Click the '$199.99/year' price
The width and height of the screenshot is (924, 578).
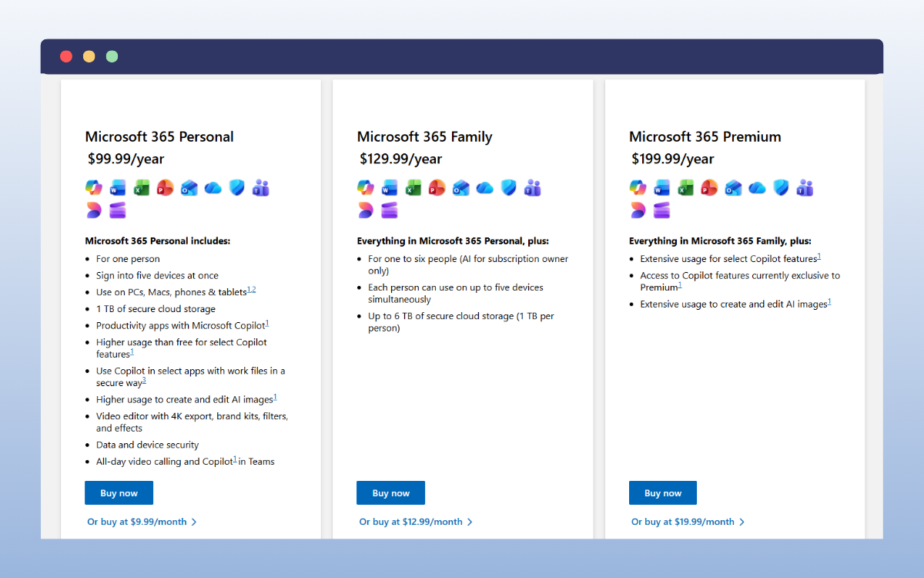click(x=673, y=160)
